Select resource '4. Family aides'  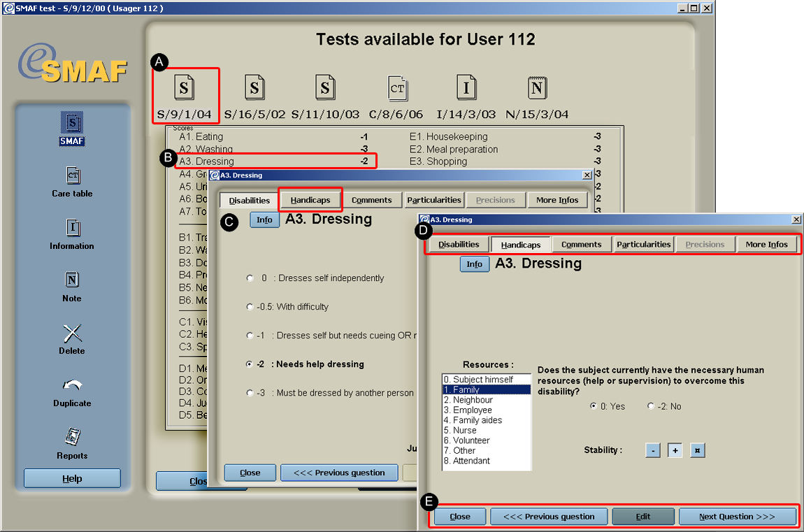pos(486,419)
